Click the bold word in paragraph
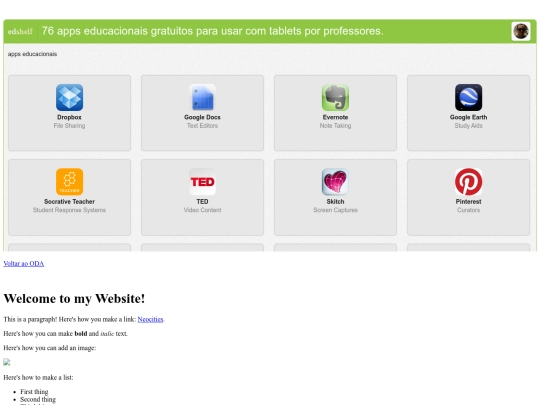Viewport: 540px width, 405px height. pos(81,334)
